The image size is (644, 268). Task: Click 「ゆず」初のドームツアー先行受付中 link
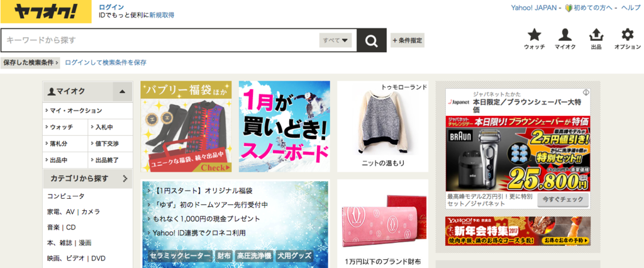tap(211, 204)
